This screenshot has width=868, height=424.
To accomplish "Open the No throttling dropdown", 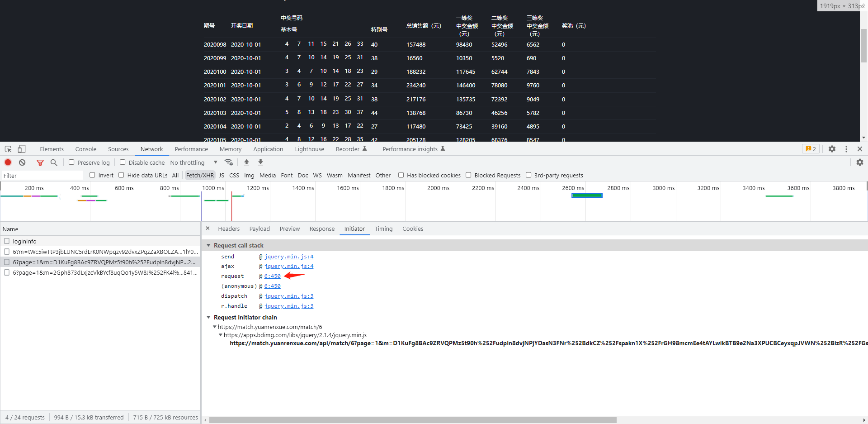I will point(194,162).
